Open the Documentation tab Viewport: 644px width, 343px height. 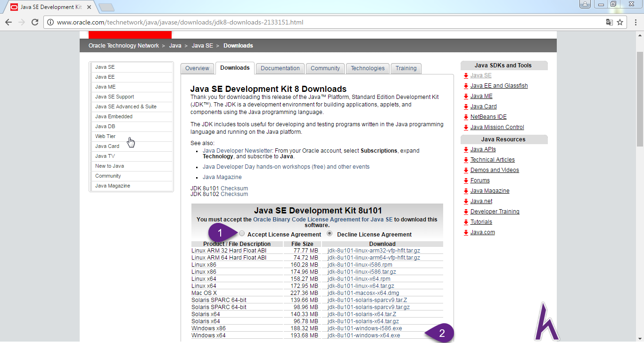(x=280, y=68)
